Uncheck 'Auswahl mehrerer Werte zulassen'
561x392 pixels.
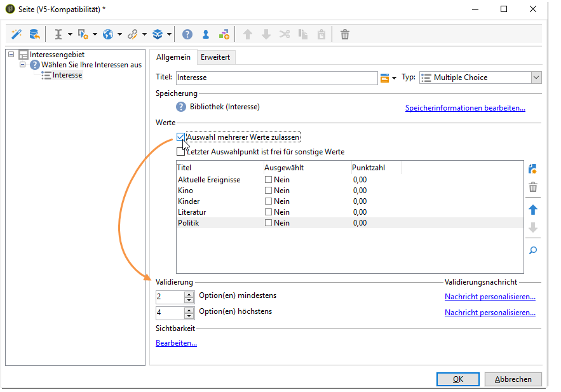point(181,137)
